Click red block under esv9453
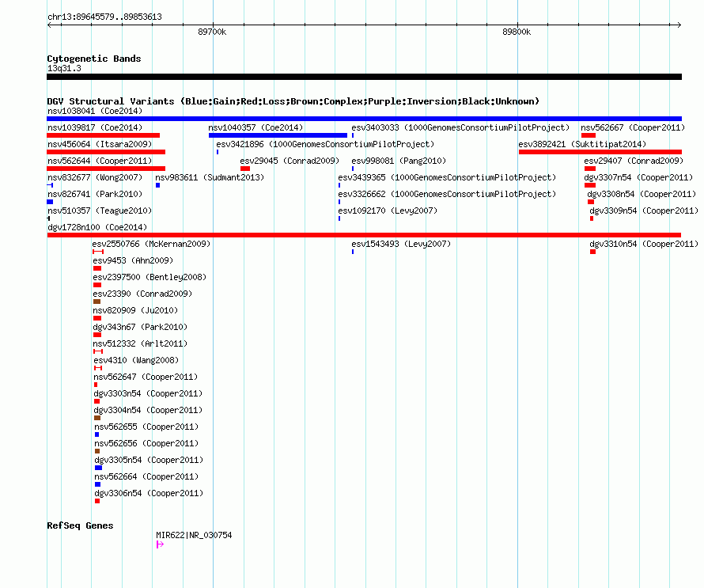Image resolution: width=704 pixels, height=588 pixels. [97, 268]
